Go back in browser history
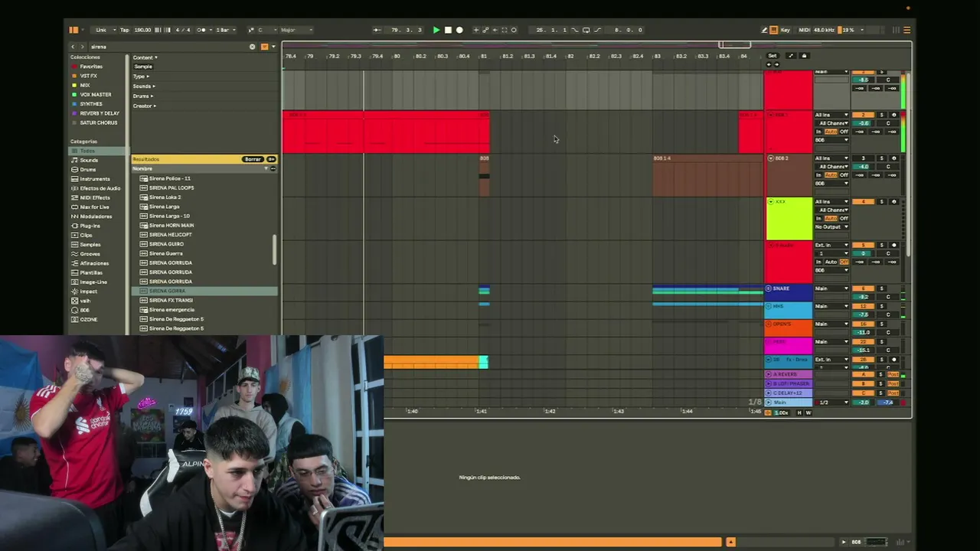This screenshot has width=980, height=551. [x=73, y=47]
